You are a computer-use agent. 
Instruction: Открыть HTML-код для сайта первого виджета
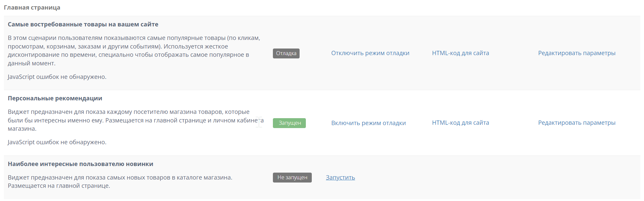click(x=460, y=53)
